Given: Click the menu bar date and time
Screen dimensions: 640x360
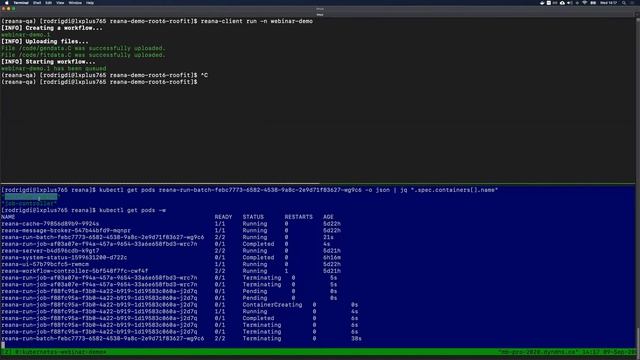Looking at the screenshot, I should [x=609, y=2].
